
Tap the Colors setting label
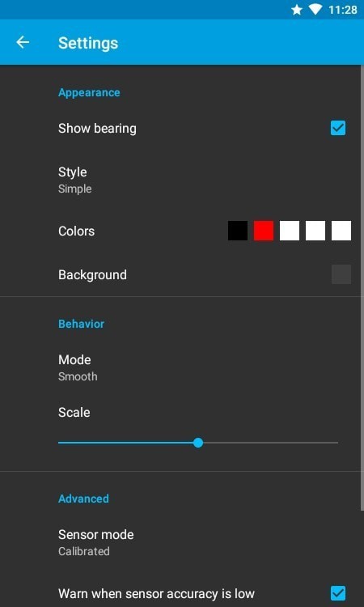[77, 231]
